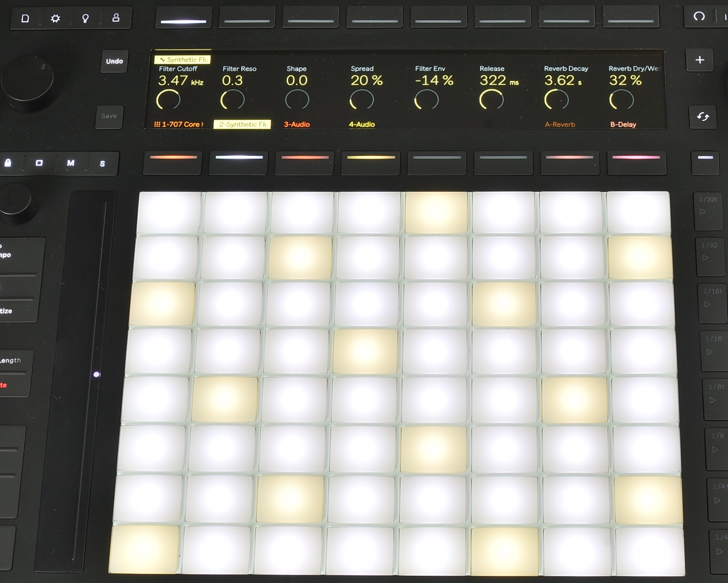Tap the lit dot on touch strip

click(97, 374)
